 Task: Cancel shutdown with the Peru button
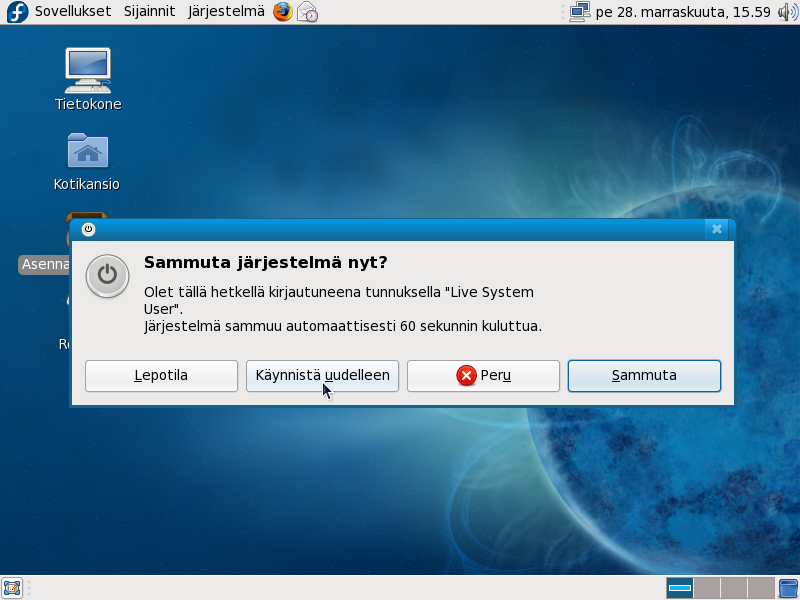483,376
